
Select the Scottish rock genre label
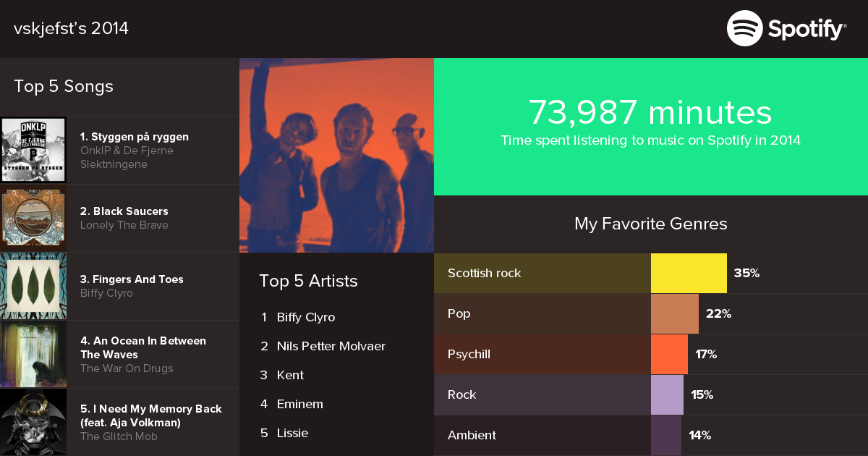[485, 273]
